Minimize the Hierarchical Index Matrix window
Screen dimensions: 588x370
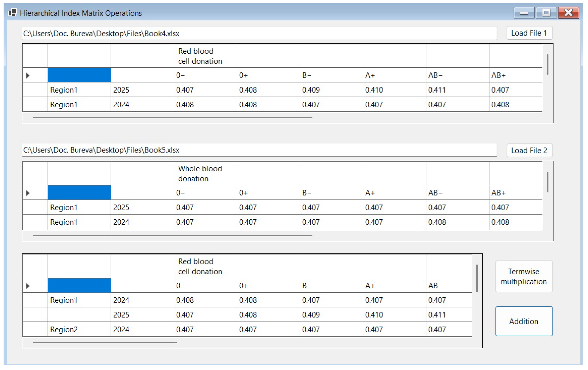click(x=524, y=13)
